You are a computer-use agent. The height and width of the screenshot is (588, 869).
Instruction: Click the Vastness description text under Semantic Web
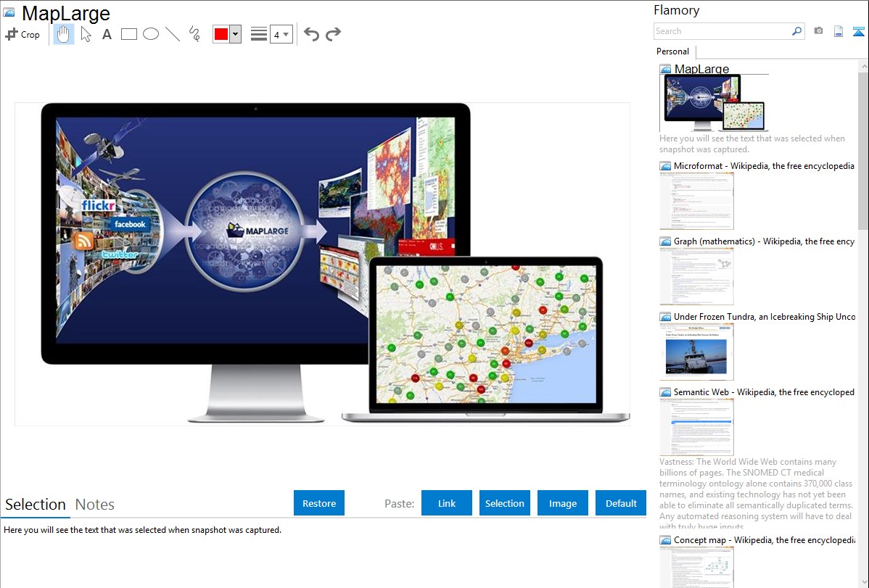(x=756, y=494)
